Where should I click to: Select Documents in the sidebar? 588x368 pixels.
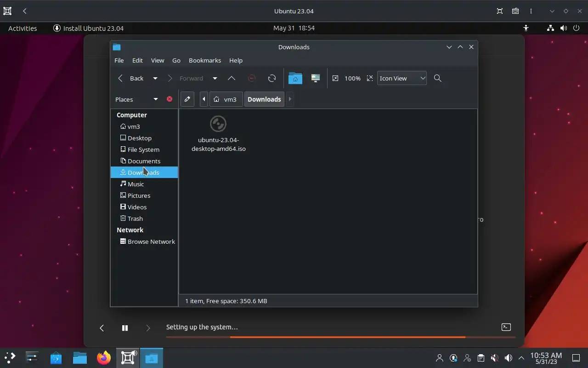pyautogui.click(x=144, y=161)
